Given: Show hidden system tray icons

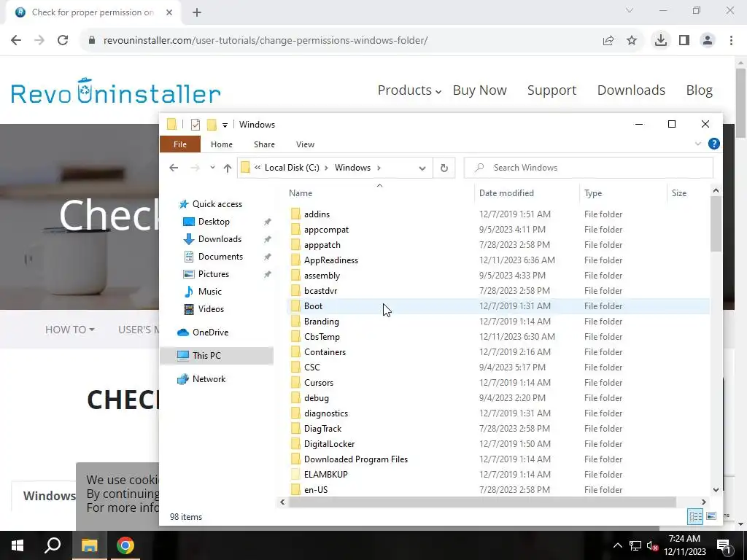Looking at the screenshot, I should point(617,545).
